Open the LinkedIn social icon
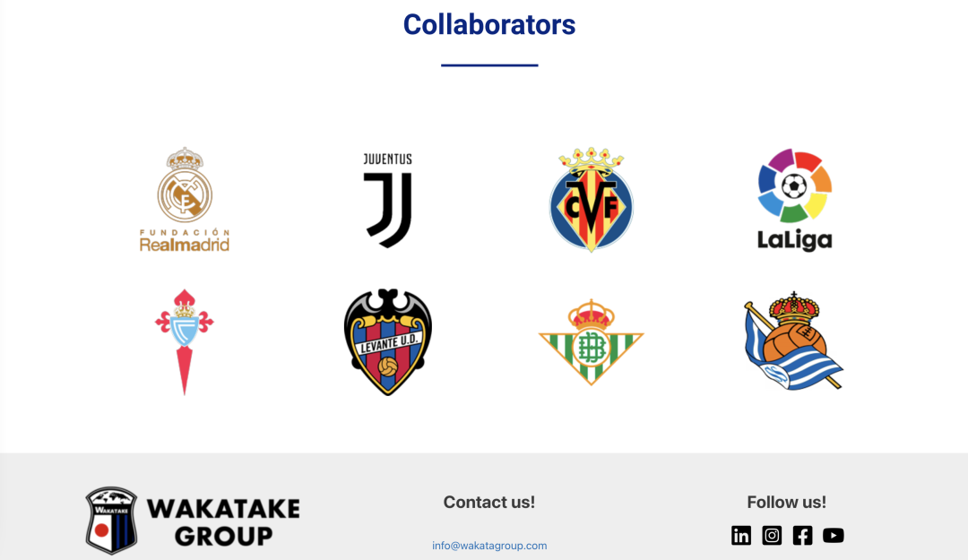 pos(741,535)
